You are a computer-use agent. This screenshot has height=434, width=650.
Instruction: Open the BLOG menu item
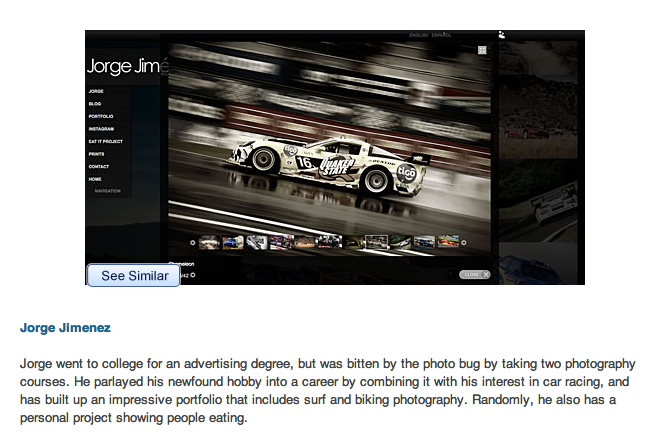(96, 104)
